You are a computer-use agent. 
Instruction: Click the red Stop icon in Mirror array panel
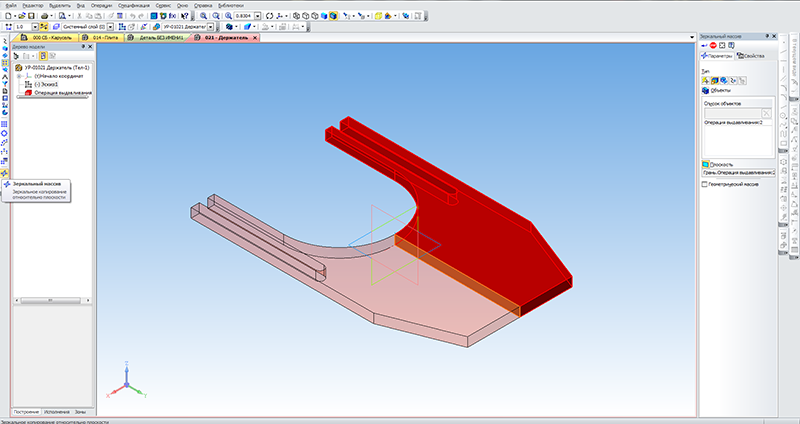[715, 45]
